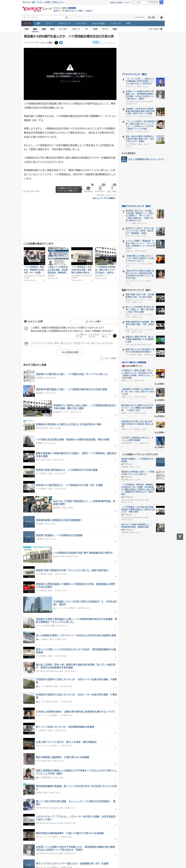The image size is (186, 868).
Task: Focus the キーワードを入力 search field
Action: click(x=44, y=17)
